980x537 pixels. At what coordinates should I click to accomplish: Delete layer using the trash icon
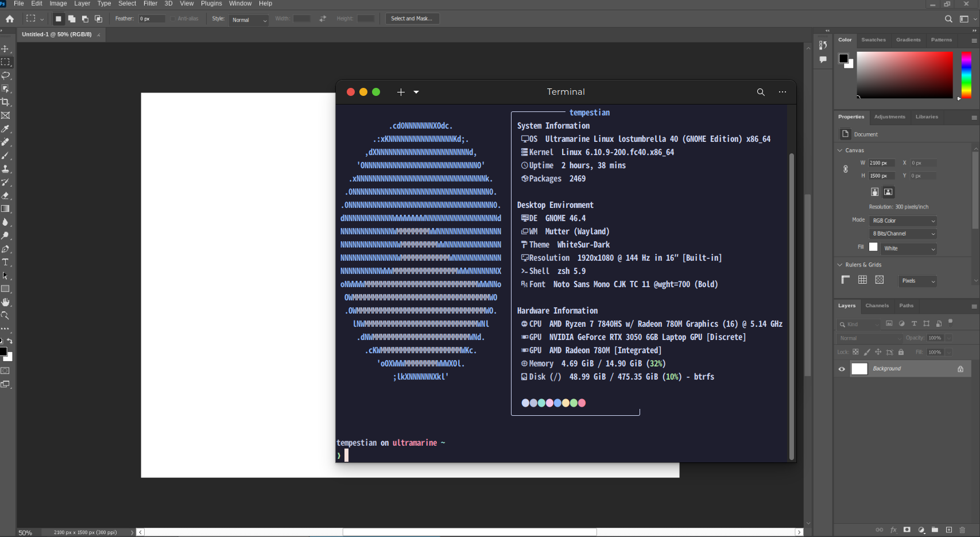pyautogui.click(x=963, y=530)
